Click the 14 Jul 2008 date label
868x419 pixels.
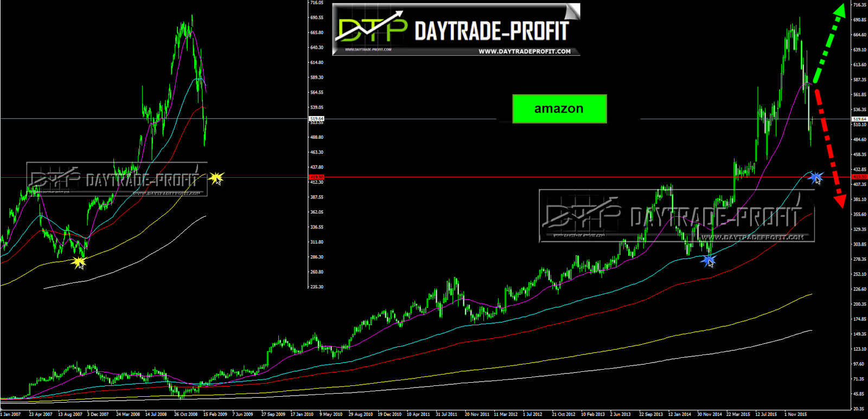coord(156,415)
